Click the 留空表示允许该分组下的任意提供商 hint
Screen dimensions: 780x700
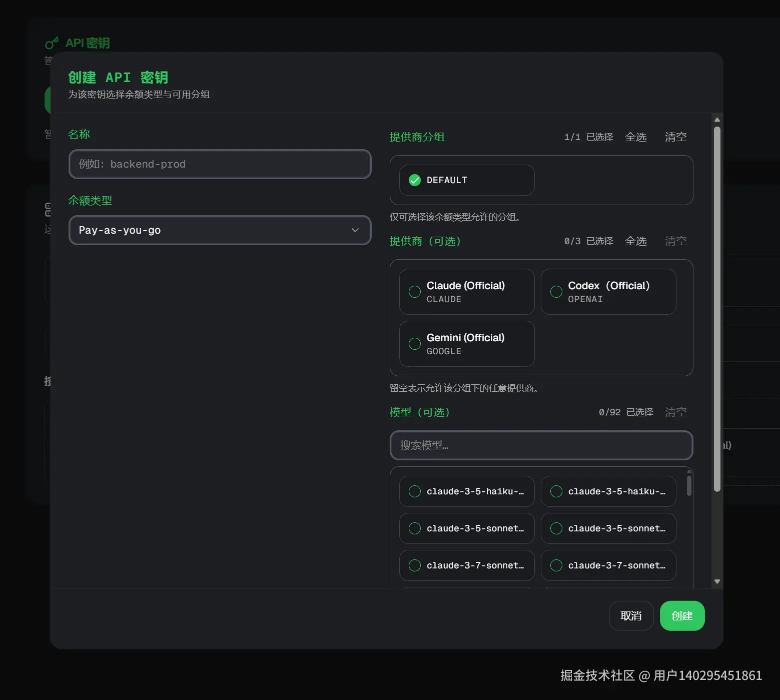[465, 388]
